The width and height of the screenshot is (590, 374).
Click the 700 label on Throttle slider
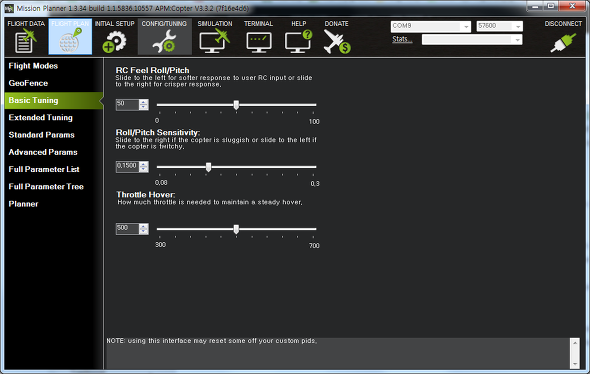(x=314, y=246)
